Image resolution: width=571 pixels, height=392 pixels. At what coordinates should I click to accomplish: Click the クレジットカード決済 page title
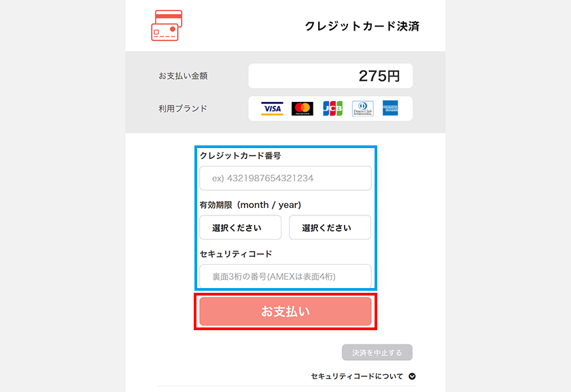[x=362, y=26]
